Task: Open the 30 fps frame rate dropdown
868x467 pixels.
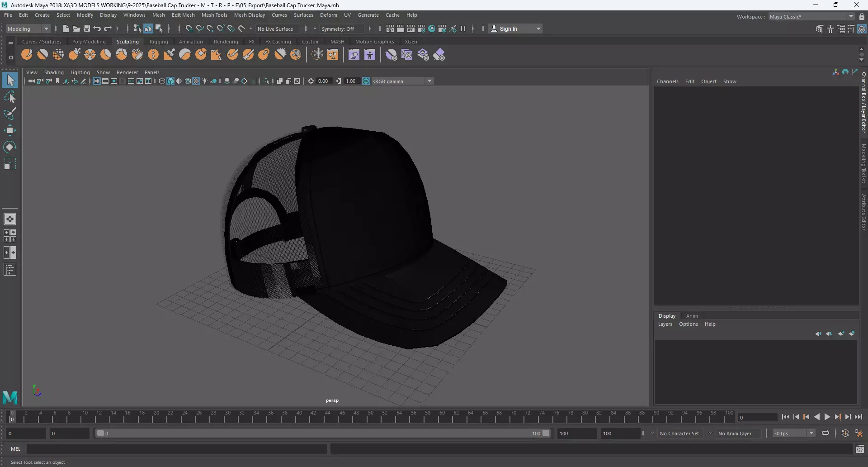Action: pos(793,433)
